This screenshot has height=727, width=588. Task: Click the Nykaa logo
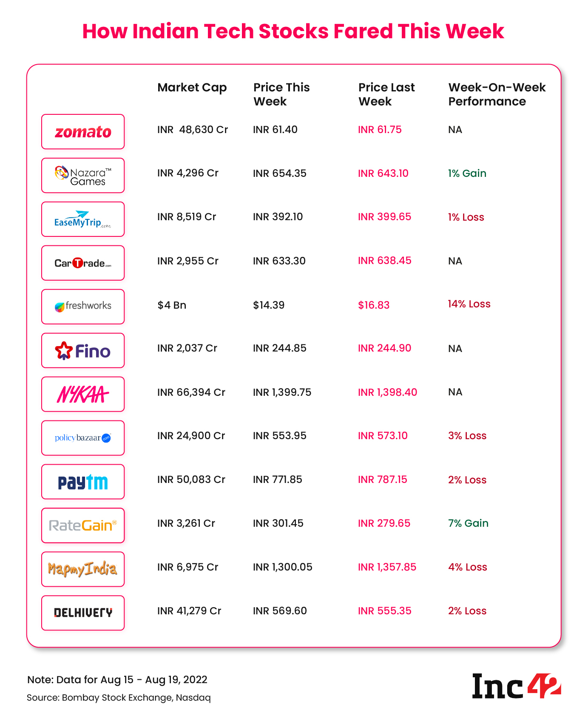coord(83,395)
